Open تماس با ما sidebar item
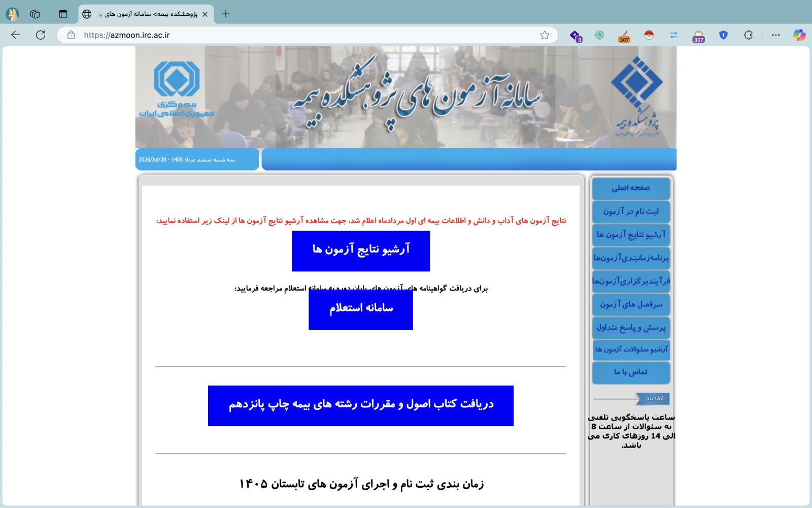812x508 pixels. pos(631,372)
